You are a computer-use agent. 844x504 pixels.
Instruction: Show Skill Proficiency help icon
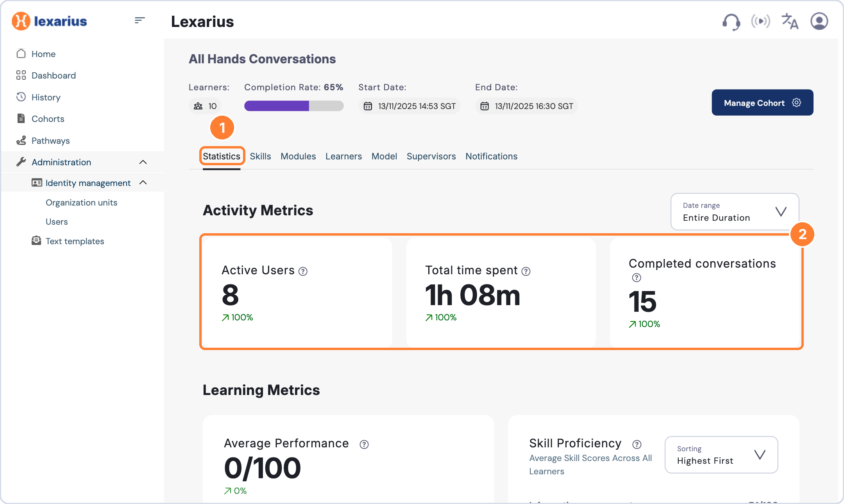point(637,444)
